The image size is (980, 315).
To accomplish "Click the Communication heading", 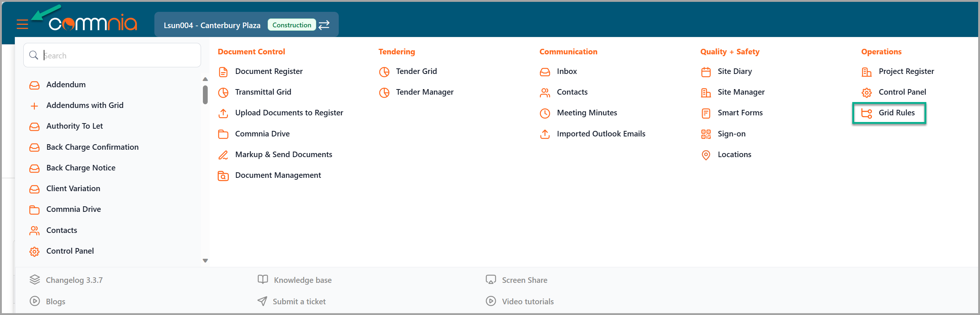I will point(568,52).
